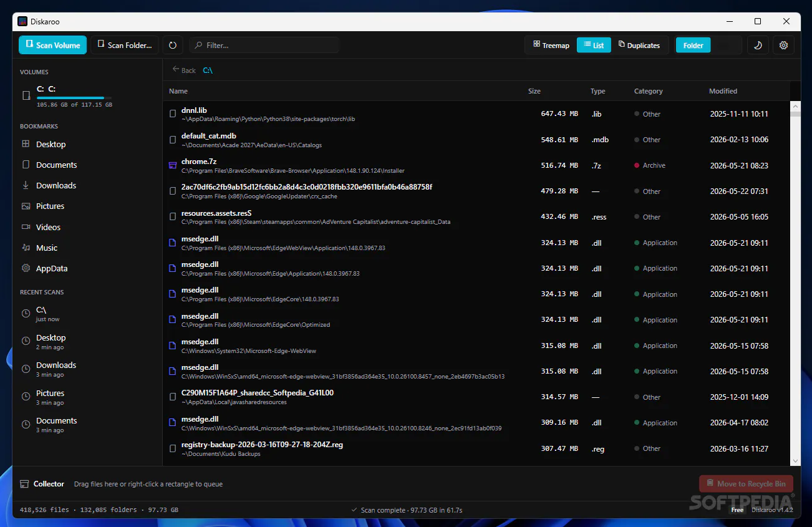Focus the Filter search field
This screenshot has height=527, width=812.
pos(264,45)
